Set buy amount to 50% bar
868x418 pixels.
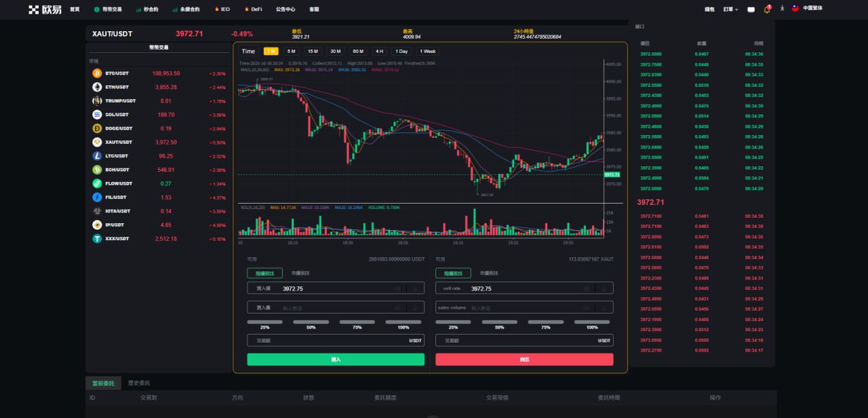tap(311, 322)
